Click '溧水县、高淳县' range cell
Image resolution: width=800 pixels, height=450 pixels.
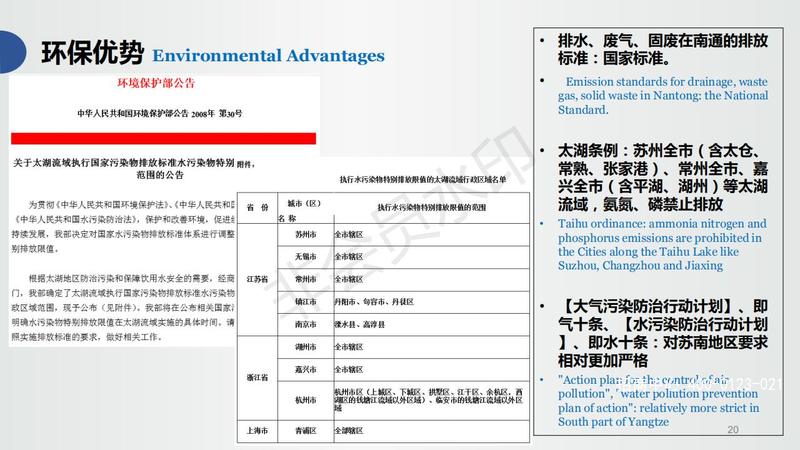[431, 324]
